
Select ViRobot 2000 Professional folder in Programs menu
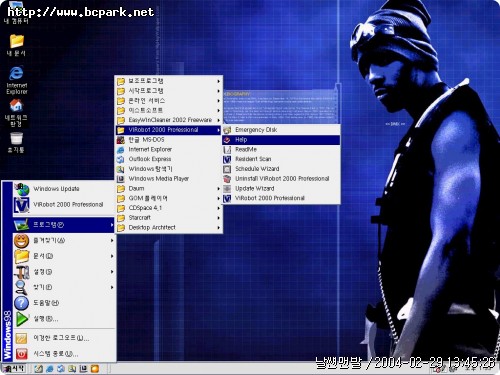169,130
